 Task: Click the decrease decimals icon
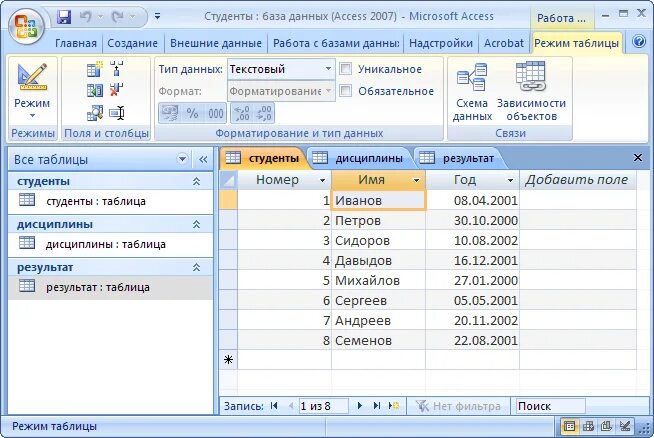[x=264, y=113]
